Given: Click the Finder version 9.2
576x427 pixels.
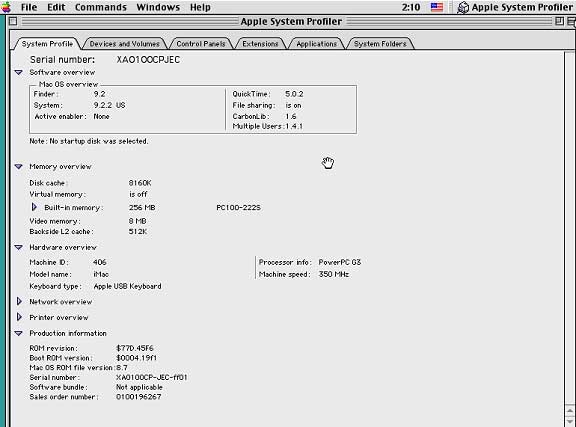Looking at the screenshot, I should click(x=100, y=94).
